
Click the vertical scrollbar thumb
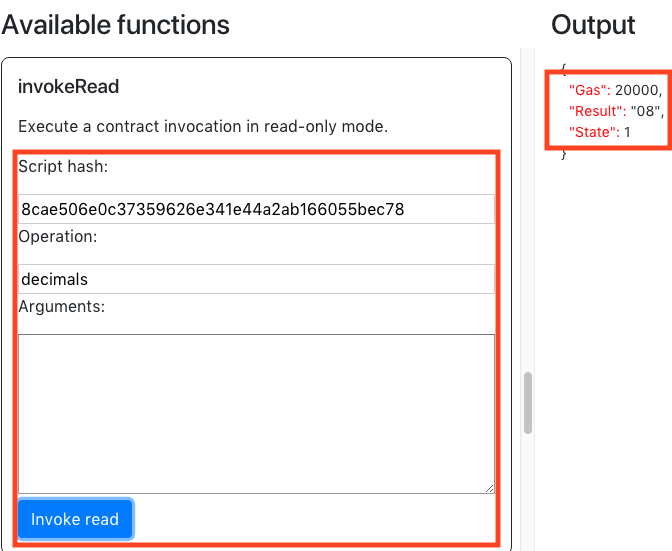coord(528,402)
